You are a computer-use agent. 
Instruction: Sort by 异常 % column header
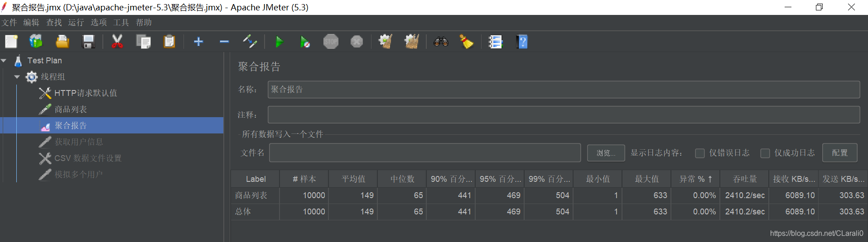(696, 179)
